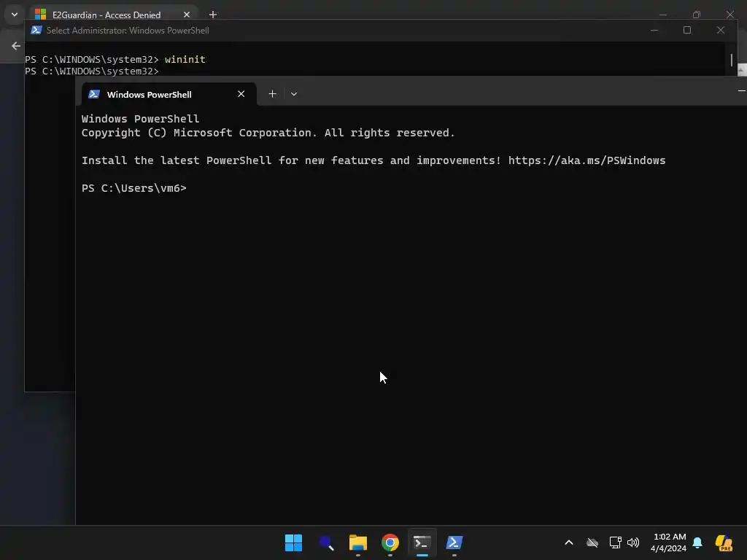The height and width of the screenshot is (560, 747).
Task: Open notifications bell in the tray
Action: click(x=697, y=542)
